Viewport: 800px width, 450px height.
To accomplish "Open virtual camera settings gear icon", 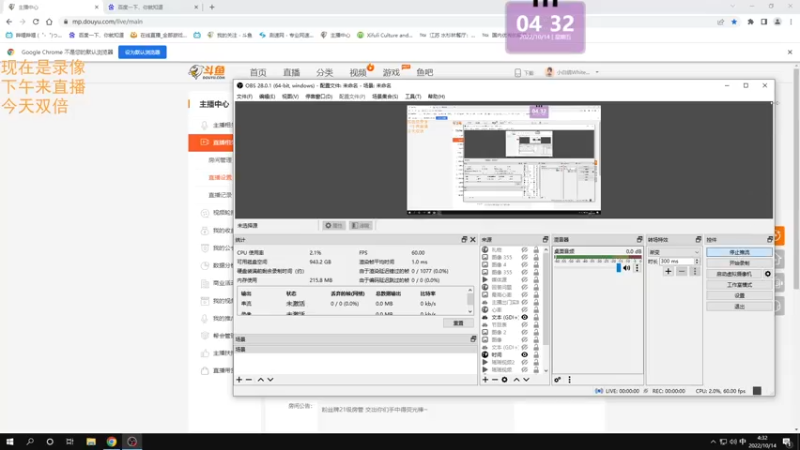I will tap(768, 274).
